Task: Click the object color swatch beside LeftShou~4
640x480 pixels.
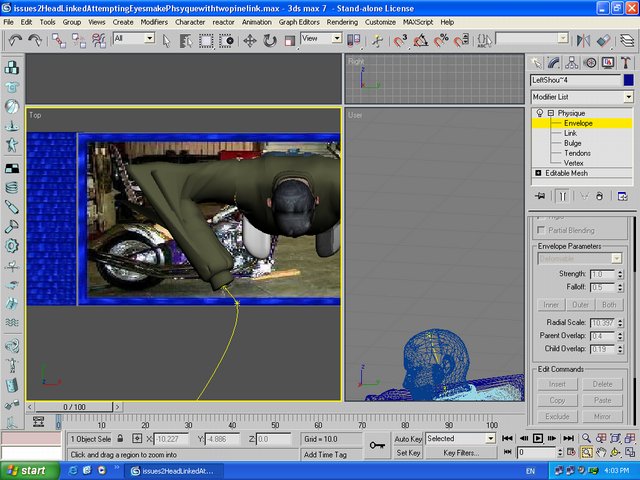Action: click(627, 80)
